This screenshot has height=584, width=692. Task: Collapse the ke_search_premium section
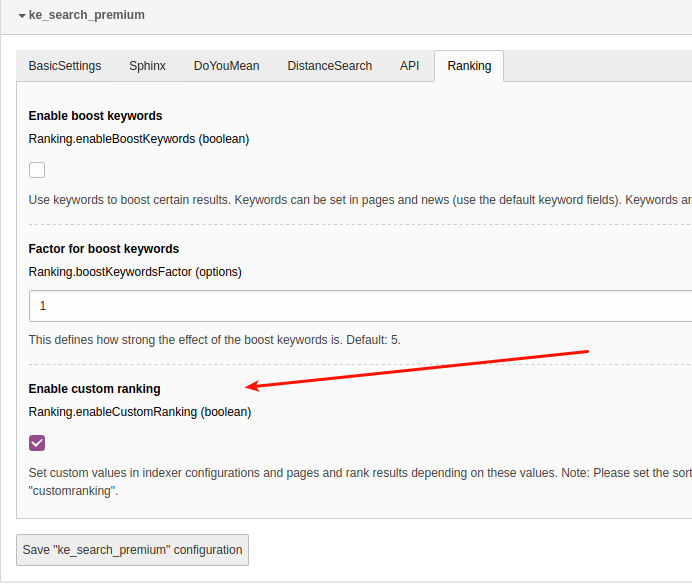coord(82,15)
